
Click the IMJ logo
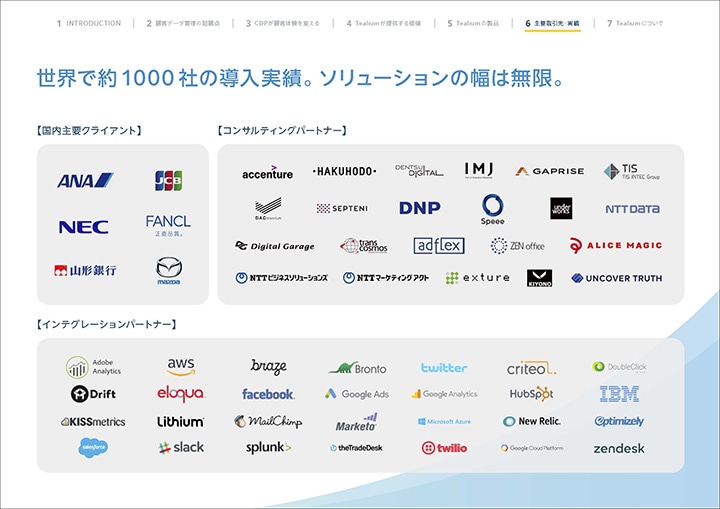(x=478, y=170)
